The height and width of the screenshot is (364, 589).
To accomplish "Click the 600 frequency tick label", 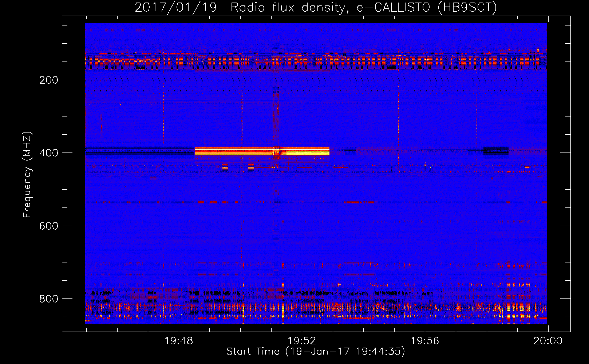I will [49, 226].
